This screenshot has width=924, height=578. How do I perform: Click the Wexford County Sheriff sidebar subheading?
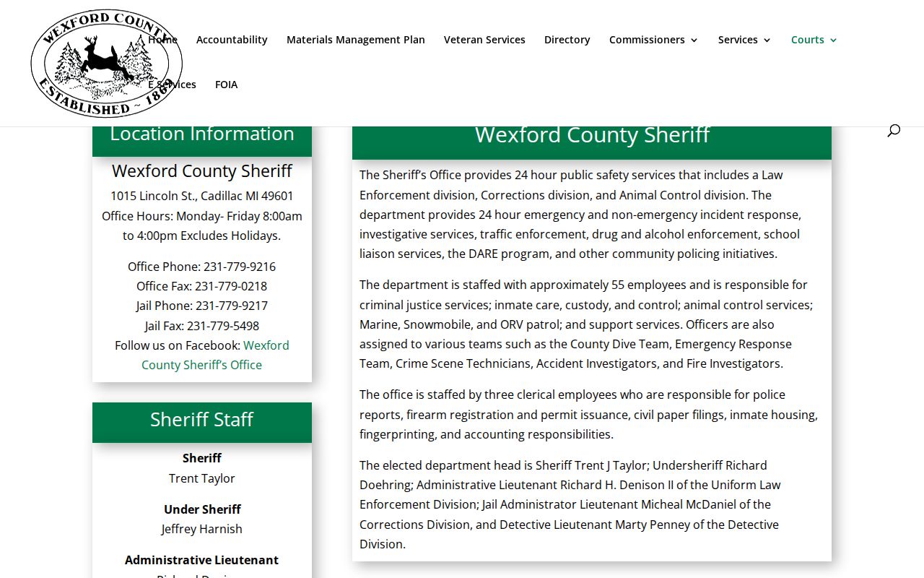point(202,171)
